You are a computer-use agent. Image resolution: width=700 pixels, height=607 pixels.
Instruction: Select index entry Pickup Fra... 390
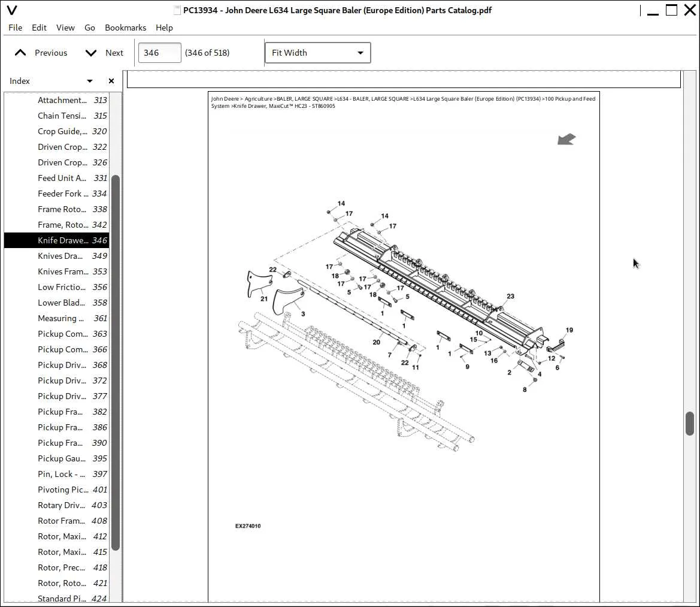(x=57, y=443)
